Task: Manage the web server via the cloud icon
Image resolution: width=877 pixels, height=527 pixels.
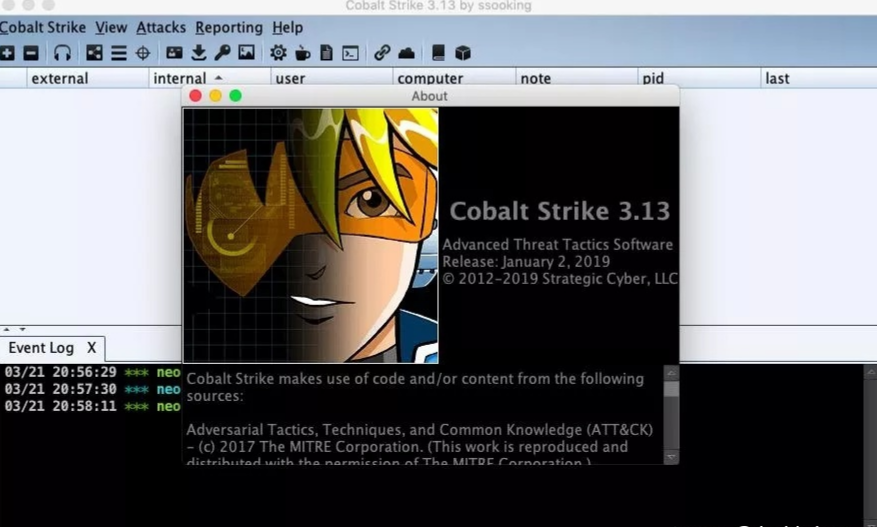Action: 407,53
